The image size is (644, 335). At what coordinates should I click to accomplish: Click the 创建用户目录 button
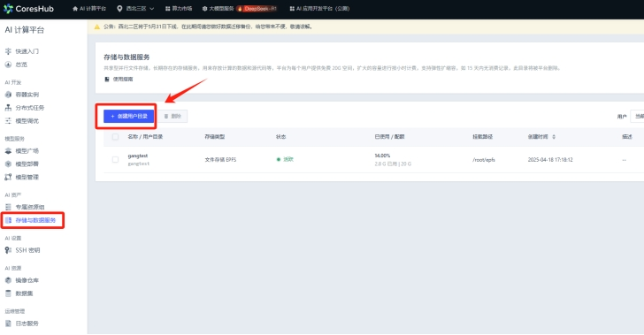(x=128, y=116)
